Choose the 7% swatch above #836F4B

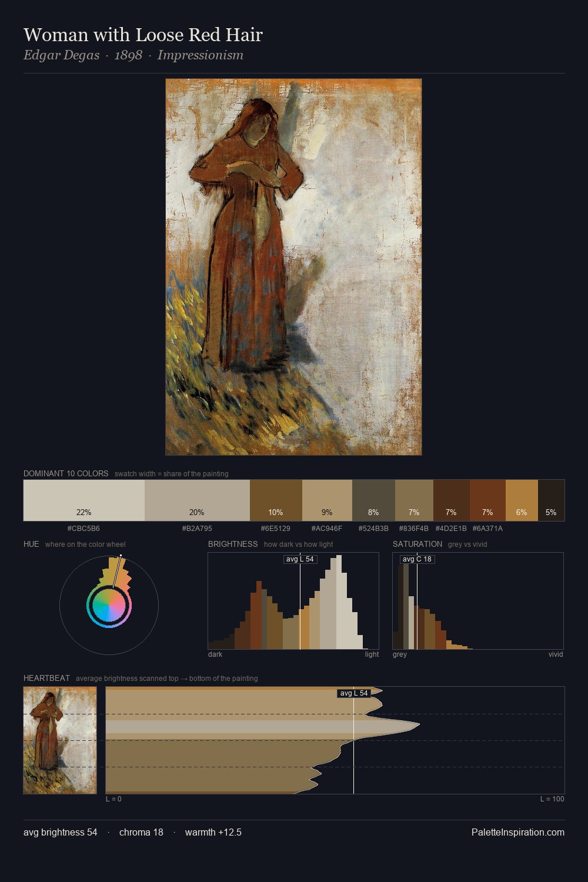click(414, 500)
